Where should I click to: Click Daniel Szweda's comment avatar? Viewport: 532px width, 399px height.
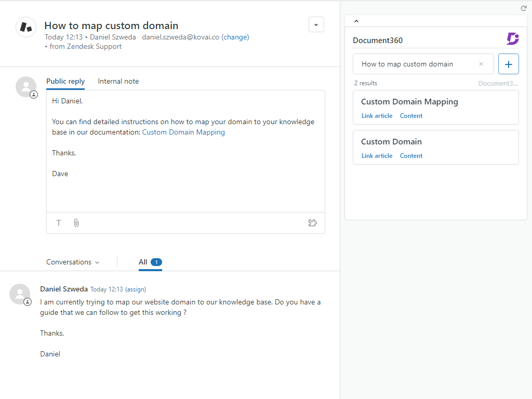tap(20, 295)
